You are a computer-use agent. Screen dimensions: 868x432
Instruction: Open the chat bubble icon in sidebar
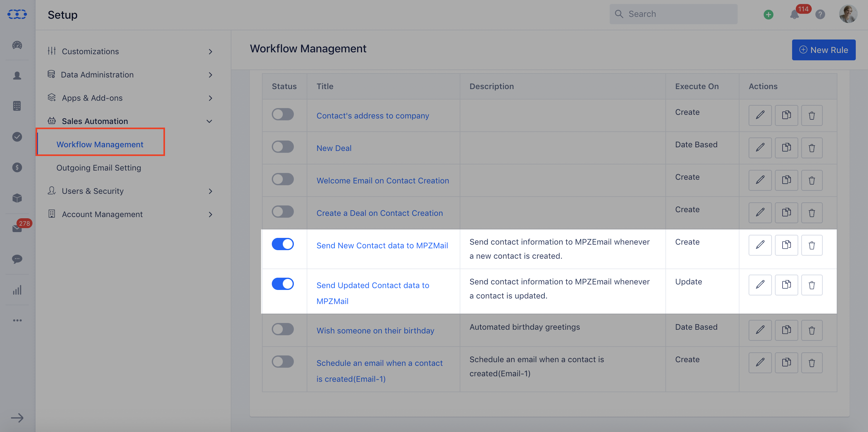tap(17, 259)
